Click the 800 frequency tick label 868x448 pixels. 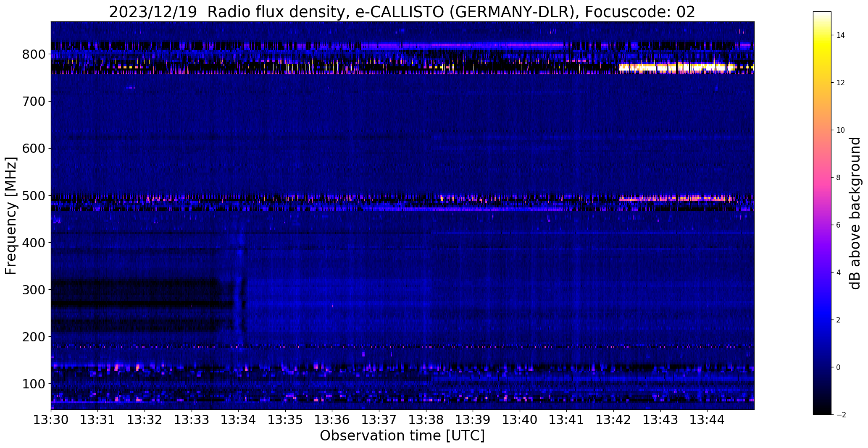coord(33,55)
